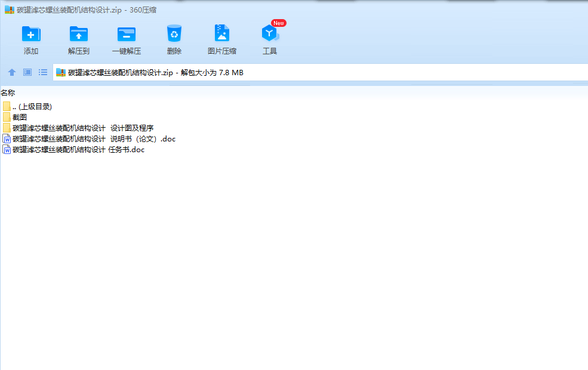
Task: Switch to the icon view mode button
Action: click(x=27, y=72)
